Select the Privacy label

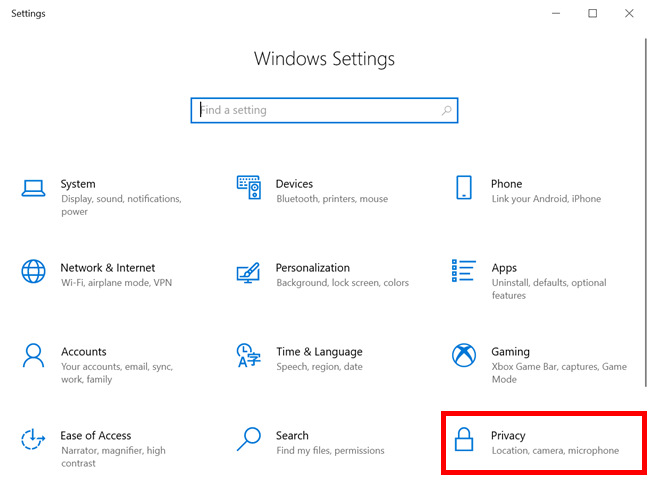(508, 436)
